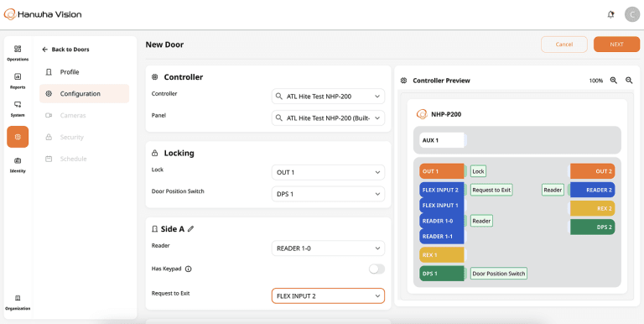The height and width of the screenshot is (324, 644).
Task: Open the Schedule step
Action: [84, 159]
